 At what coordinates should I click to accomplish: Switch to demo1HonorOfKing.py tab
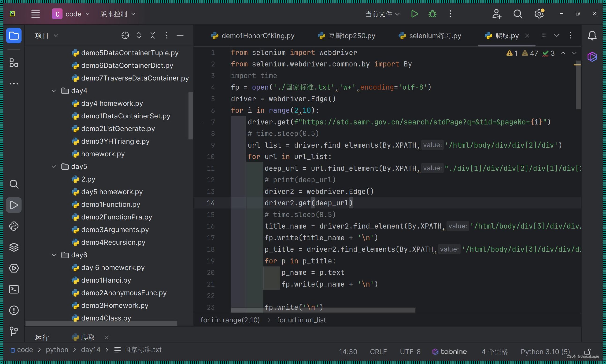tap(253, 36)
